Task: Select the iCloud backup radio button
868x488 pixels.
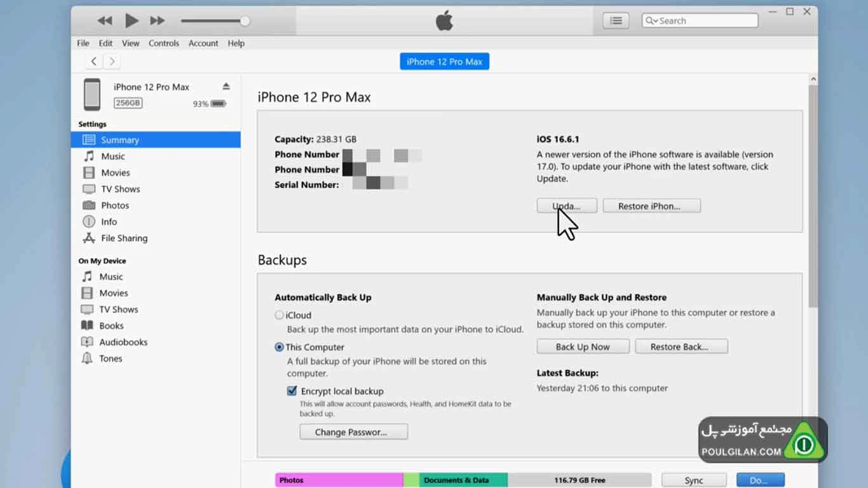Action: click(x=279, y=315)
